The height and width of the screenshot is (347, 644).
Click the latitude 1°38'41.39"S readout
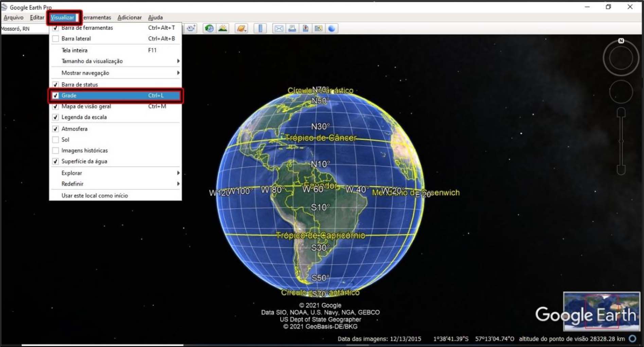tap(451, 339)
